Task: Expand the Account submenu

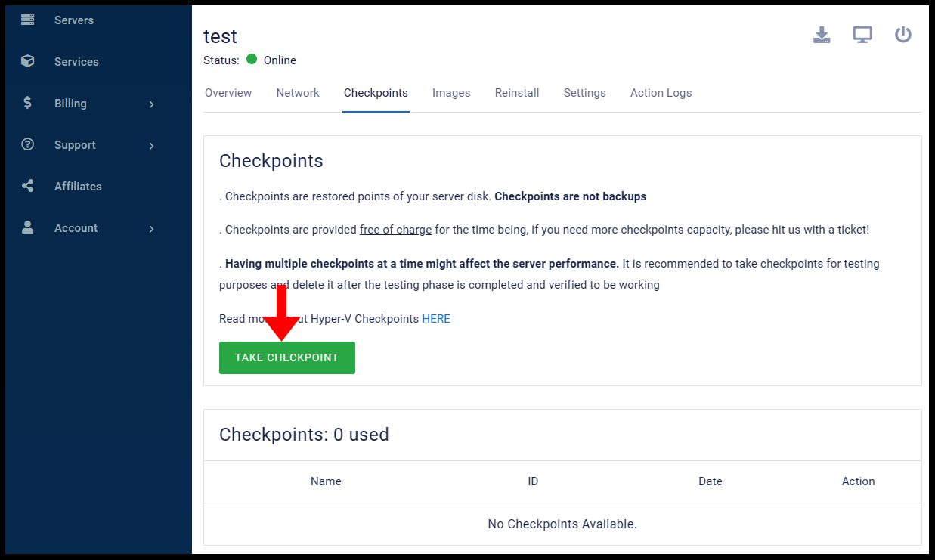Action: [150, 227]
